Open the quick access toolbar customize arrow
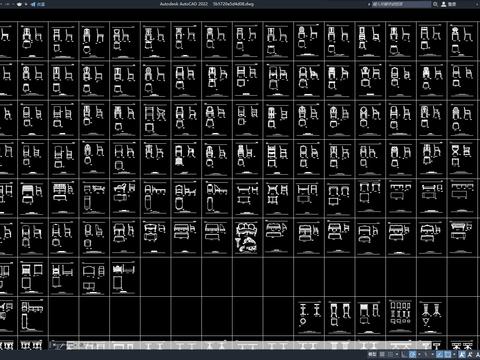Image resolution: width=480 pixels, height=360 pixels. point(26,4)
